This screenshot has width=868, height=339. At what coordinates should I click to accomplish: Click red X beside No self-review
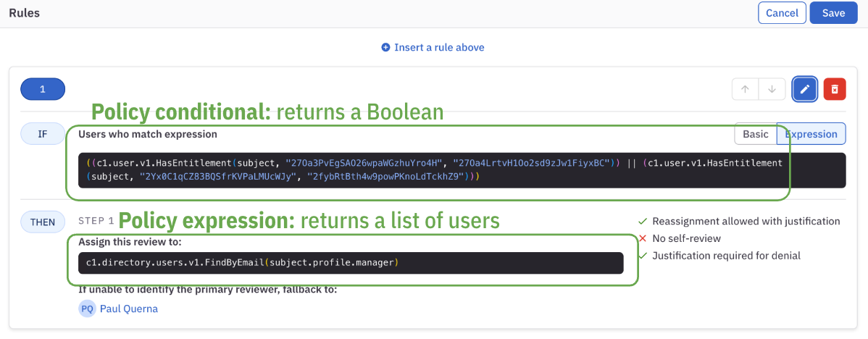[642, 238]
